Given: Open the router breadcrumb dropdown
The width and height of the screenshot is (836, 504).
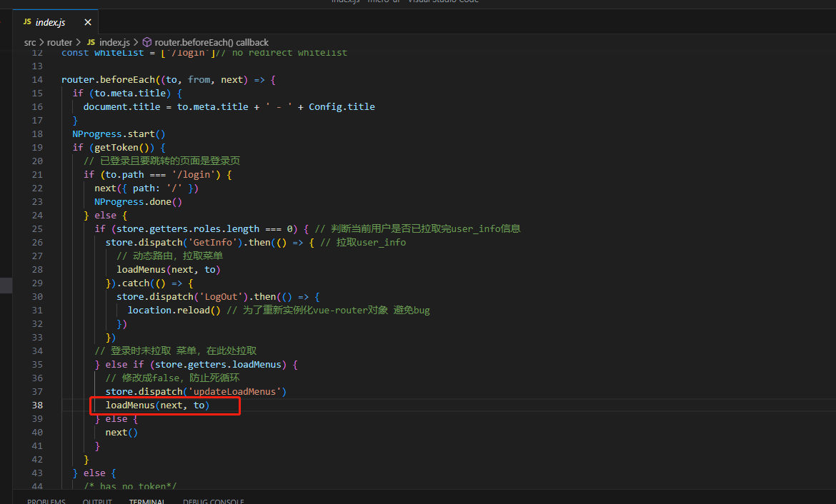Looking at the screenshot, I should coord(60,42).
